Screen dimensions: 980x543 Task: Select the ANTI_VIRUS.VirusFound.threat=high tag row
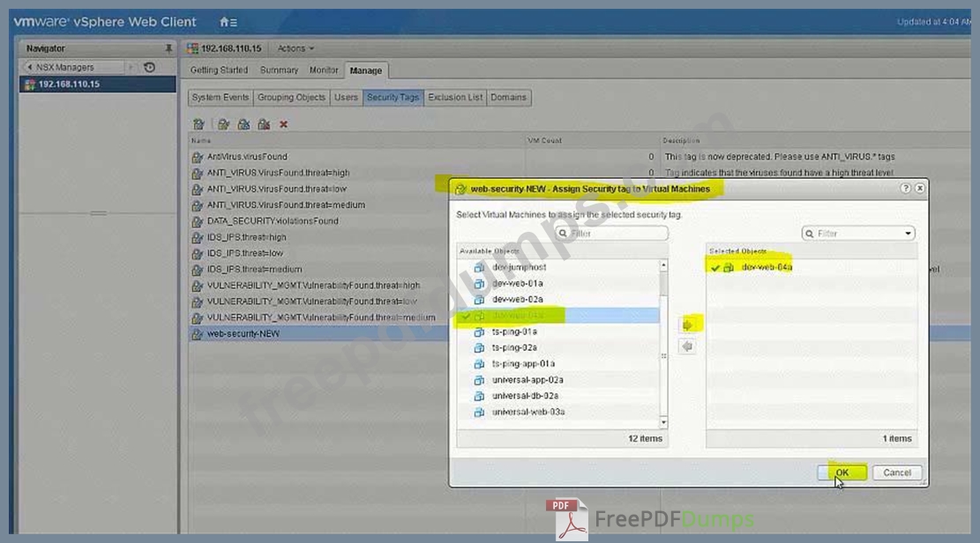[x=279, y=173]
